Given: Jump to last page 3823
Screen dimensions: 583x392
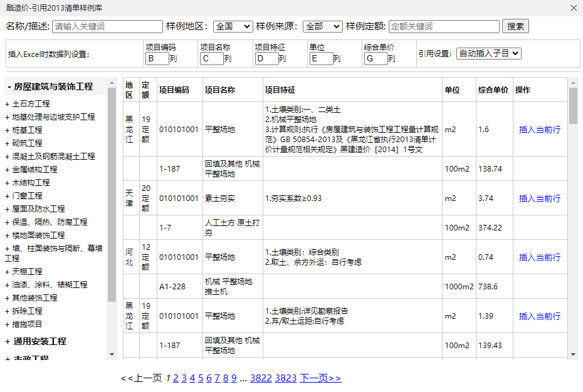Looking at the screenshot, I should click(x=285, y=378).
